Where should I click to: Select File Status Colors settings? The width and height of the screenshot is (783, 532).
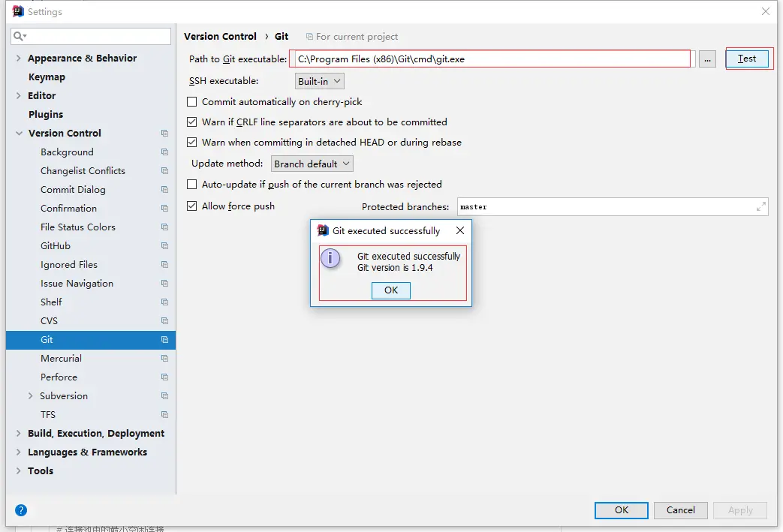[78, 227]
